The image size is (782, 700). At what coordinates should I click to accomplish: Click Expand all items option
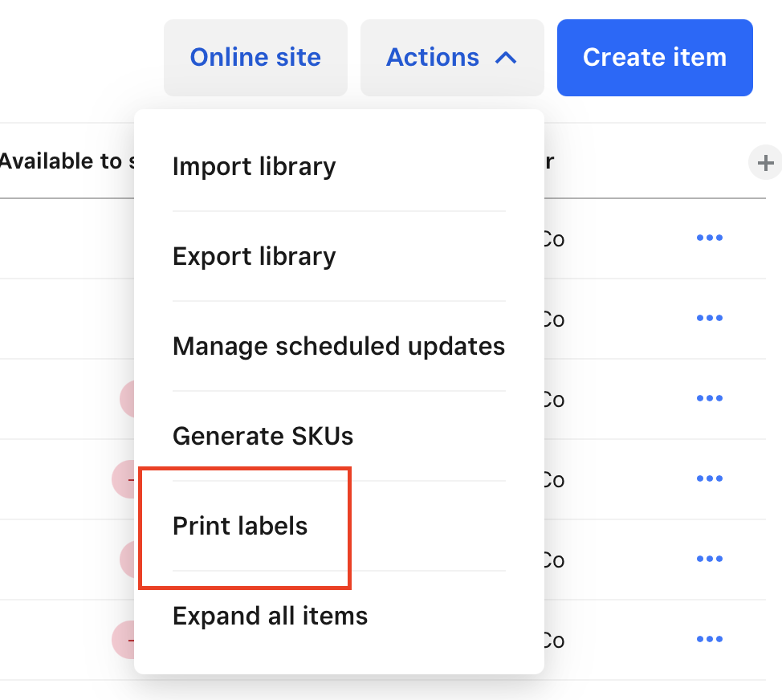coord(270,617)
